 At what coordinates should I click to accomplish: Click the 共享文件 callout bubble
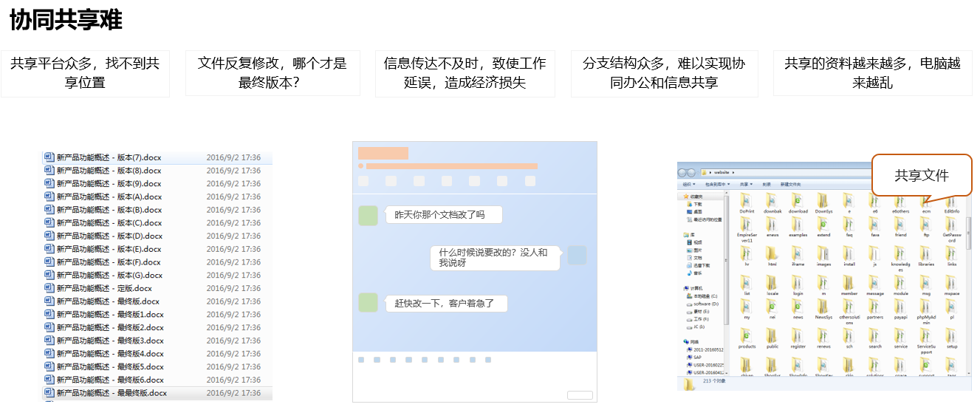pos(921,175)
